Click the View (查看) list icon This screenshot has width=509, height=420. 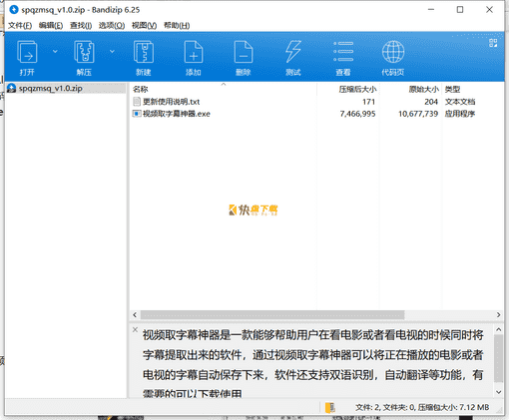[343, 52]
